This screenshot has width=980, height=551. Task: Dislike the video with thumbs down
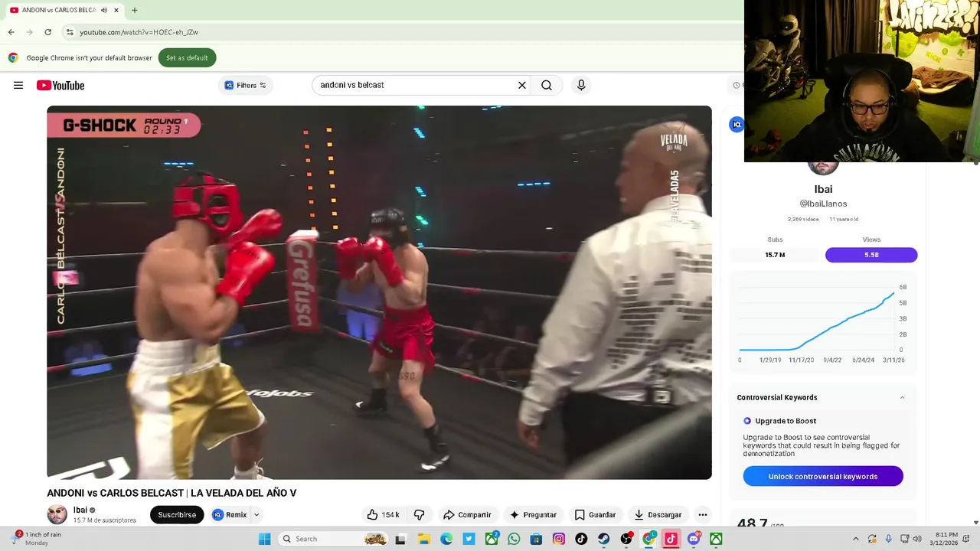pyautogui.click(x=420, y=515)
